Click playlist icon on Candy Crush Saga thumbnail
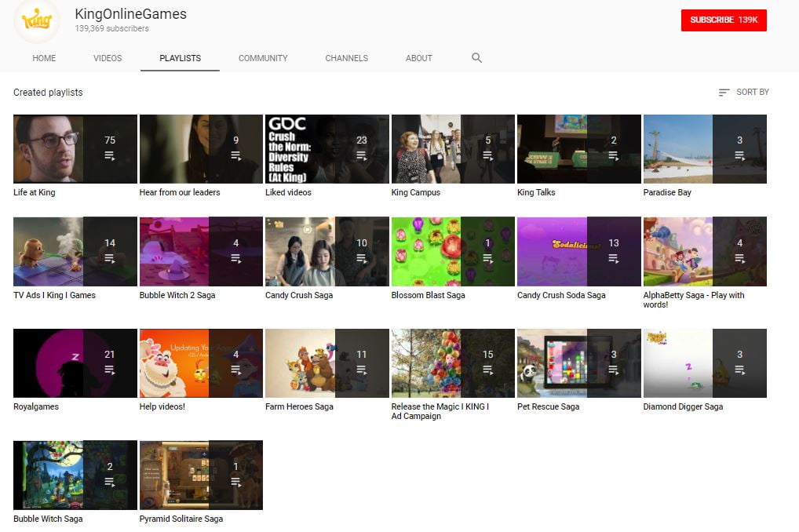Viewport: 799px width, 532px height. click(x=361, y=259)
